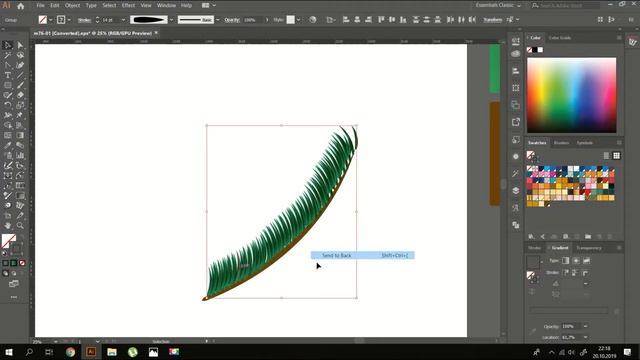Click the Search Adobe Stock field
The image size is (640, 360).
coord(565,6)
